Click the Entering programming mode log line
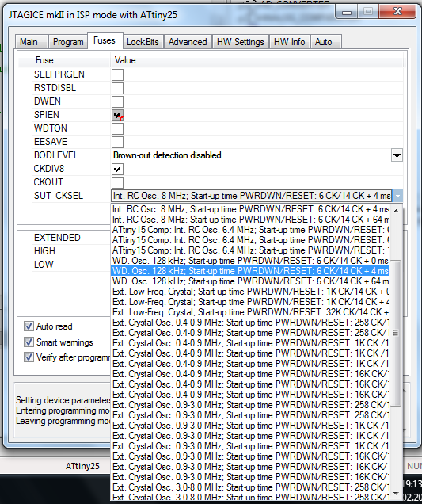 coord(63,410)
